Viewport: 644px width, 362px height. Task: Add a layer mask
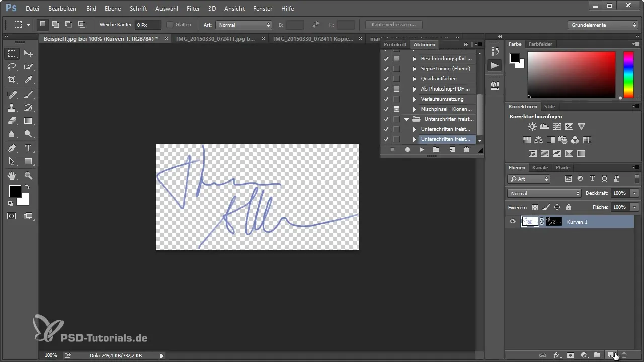(x=571, y=355)
